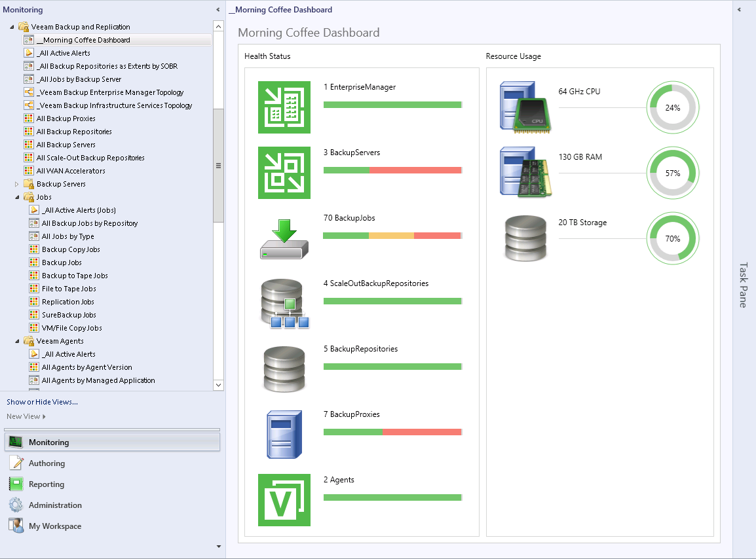
Task: Open the Replication Jobs view
Action: (x=68, y=302)
